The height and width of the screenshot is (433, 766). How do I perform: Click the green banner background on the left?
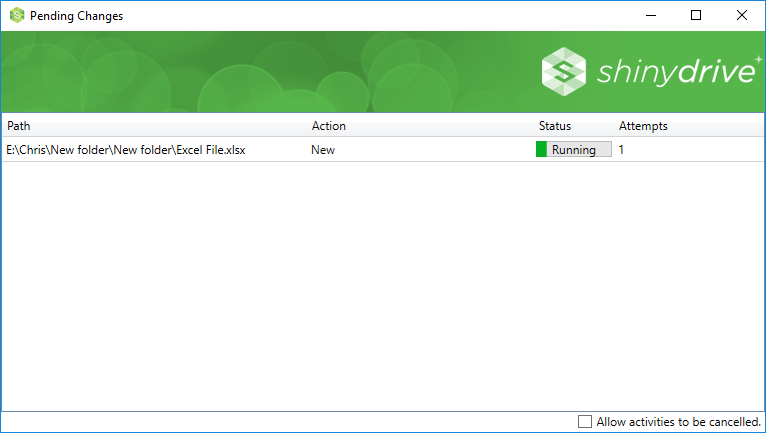click(150, 72)
